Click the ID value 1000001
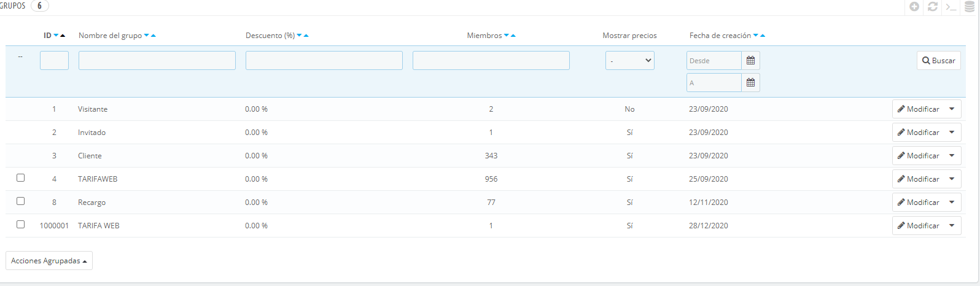The height and width of the screenshot is (286, 980). [54, 226]
